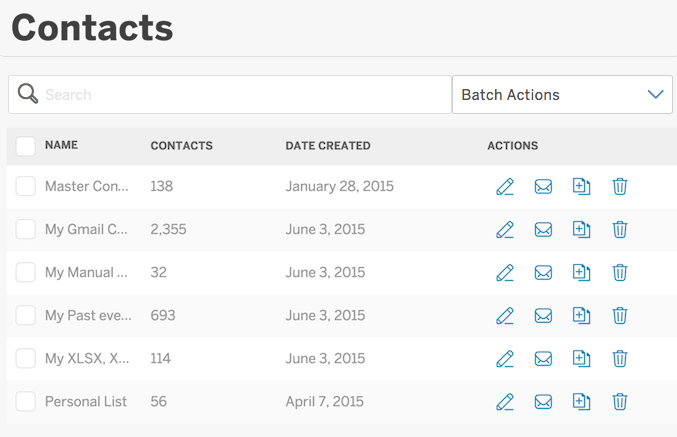The height and width of the screenshot is (437, 677).
Task: Open the Batch Actions dropdown
Action: [x=562, y=95]
